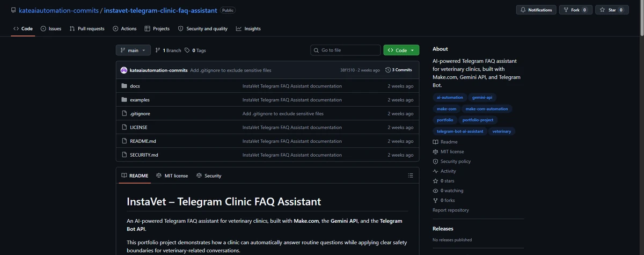
Task: Click Report repository link
Action: click(451, 210)
